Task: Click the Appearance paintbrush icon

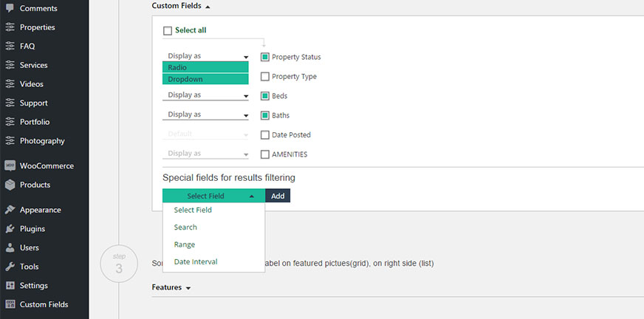Action: pos(10,210)
